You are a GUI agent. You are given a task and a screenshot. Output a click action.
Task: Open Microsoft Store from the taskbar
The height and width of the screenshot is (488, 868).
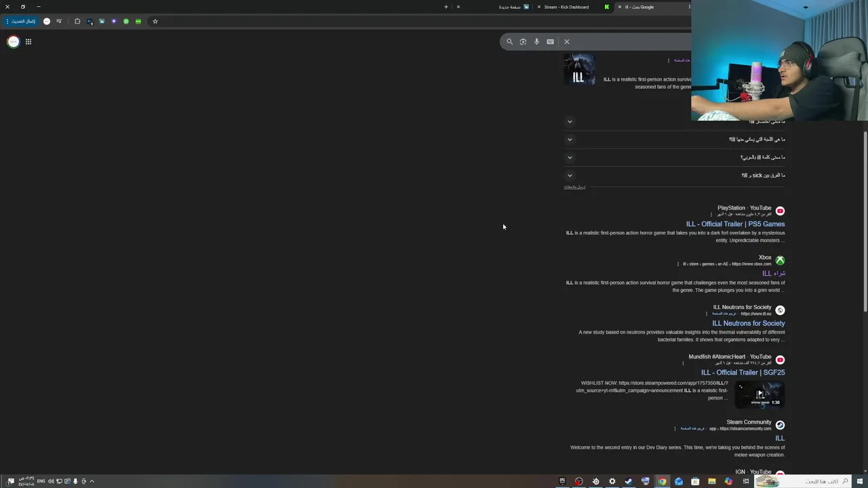tap(695, 481)
